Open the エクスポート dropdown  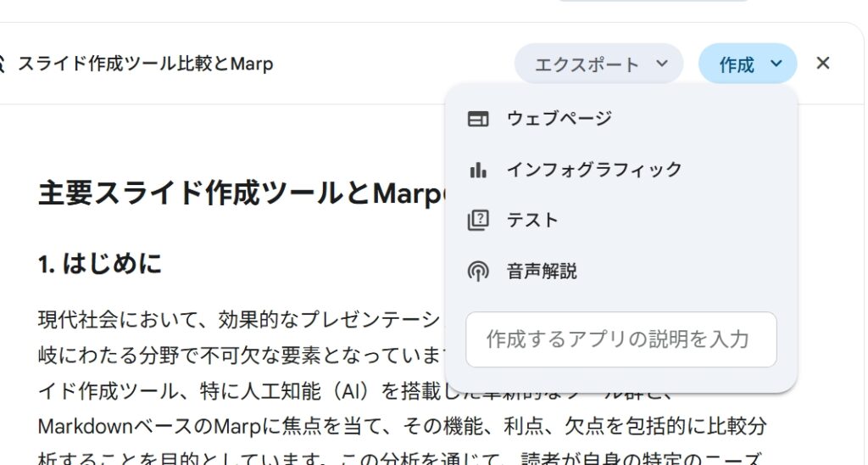pyautogui.click(x=598, y=64)
